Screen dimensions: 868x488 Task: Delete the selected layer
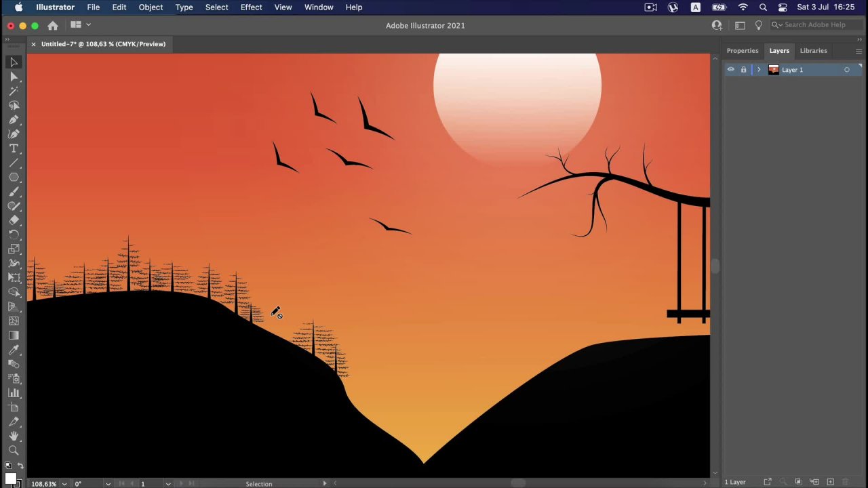tap(846, 482)
